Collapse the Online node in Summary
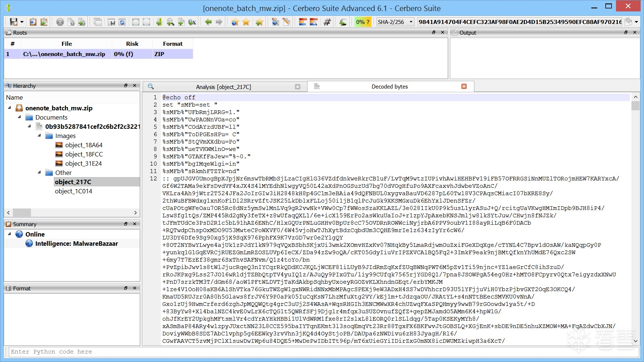Viewport: 644px width, 362px height. point(10,234)
